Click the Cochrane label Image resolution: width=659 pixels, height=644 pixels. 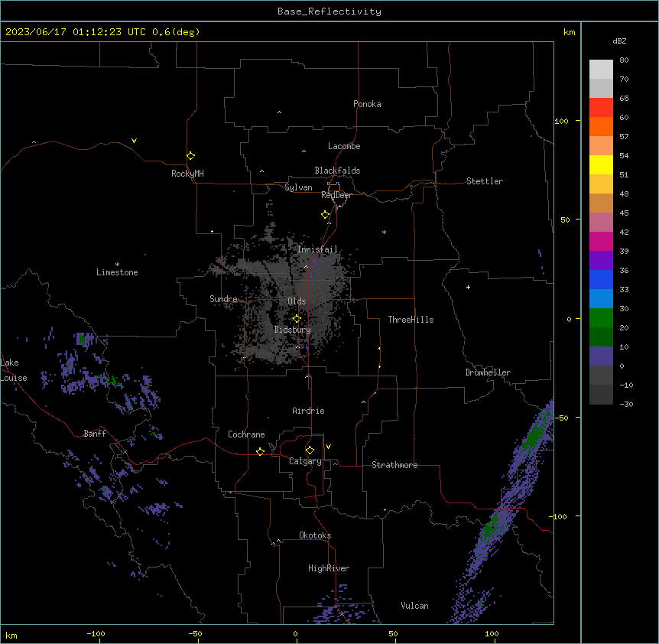pos(246,434)
